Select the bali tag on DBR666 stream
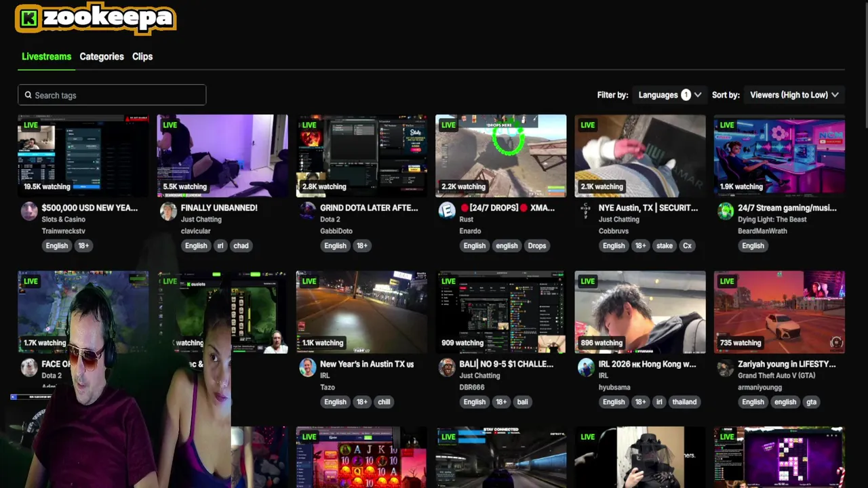 [x=522, y=401]
